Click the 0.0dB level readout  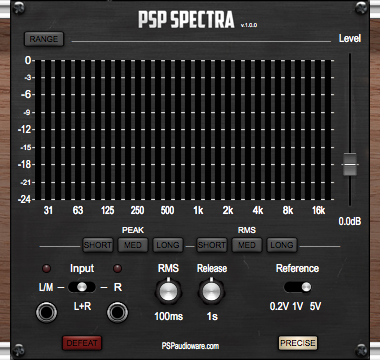[350, 221]
